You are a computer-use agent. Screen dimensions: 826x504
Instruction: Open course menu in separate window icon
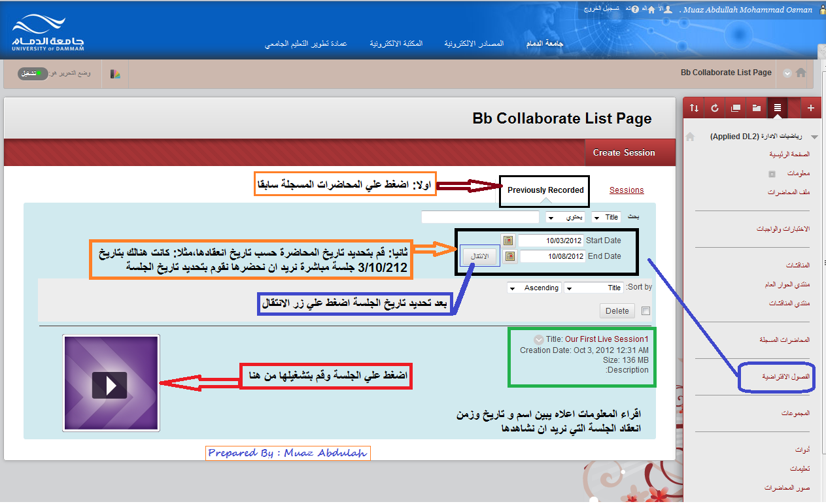[736, 108]
